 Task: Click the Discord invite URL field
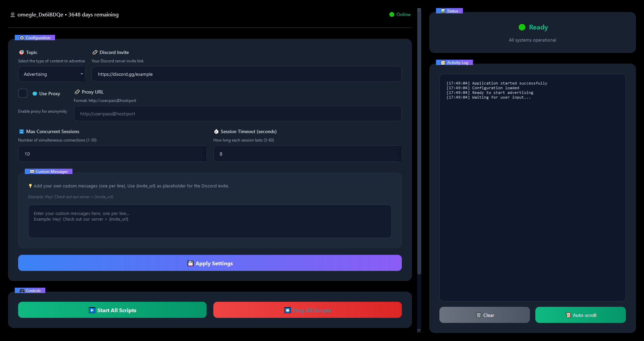[246, 74]
